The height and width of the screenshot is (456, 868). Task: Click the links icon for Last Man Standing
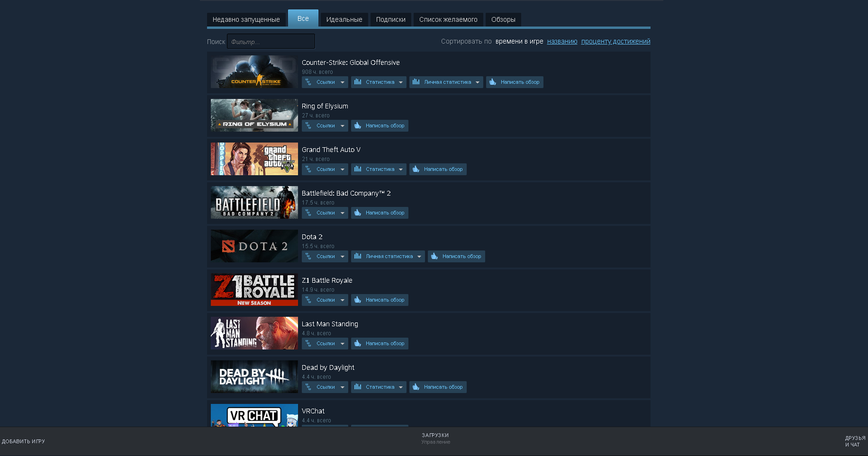pos(308,343)
